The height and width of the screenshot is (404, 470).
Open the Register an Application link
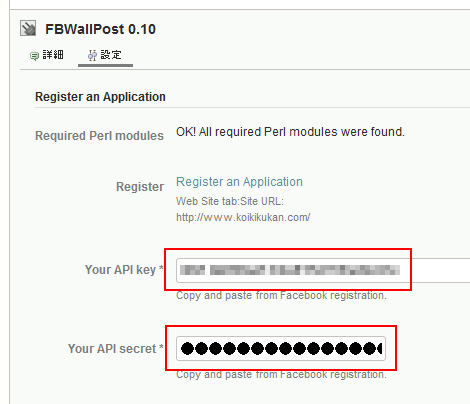[x=239, y=182]
